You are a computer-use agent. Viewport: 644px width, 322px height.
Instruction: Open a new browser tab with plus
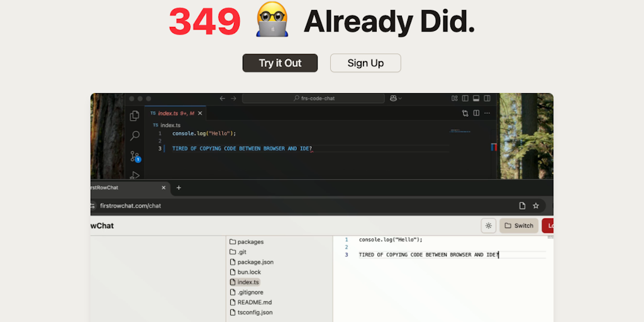(x=179, y=187)
